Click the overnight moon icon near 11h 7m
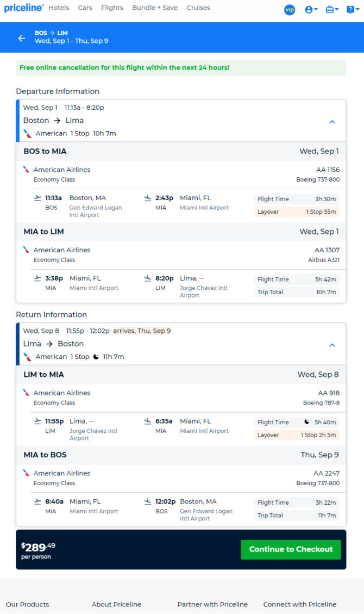The image size is (364, 614). (x=96, y=357)
